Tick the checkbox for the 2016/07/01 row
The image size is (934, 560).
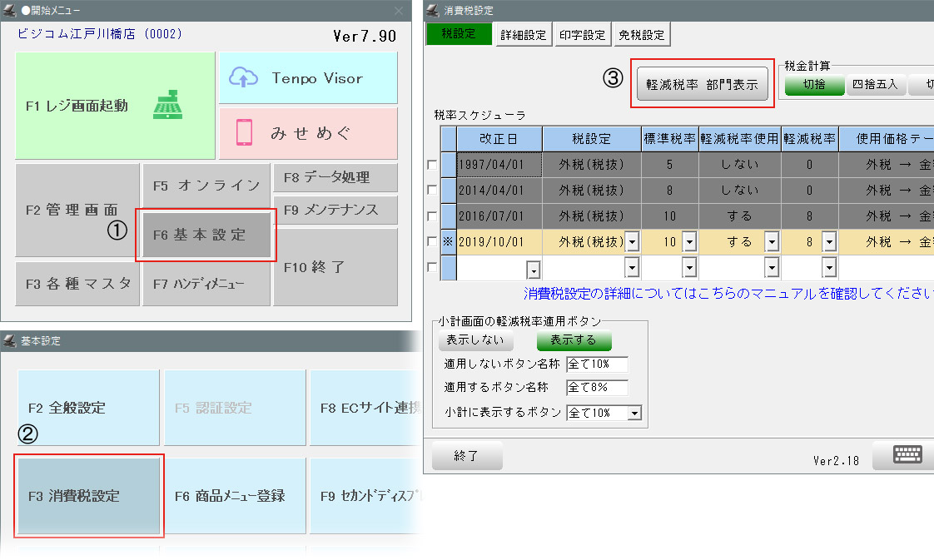tap(431, 216)
